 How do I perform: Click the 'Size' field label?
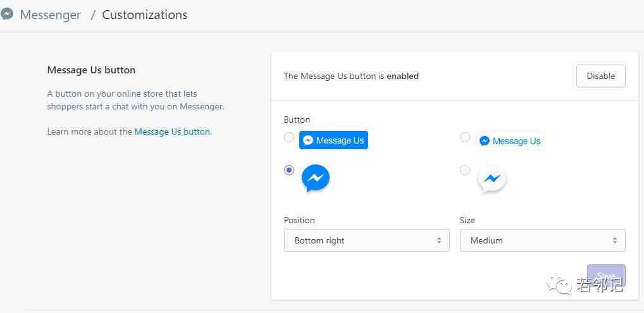468,220
